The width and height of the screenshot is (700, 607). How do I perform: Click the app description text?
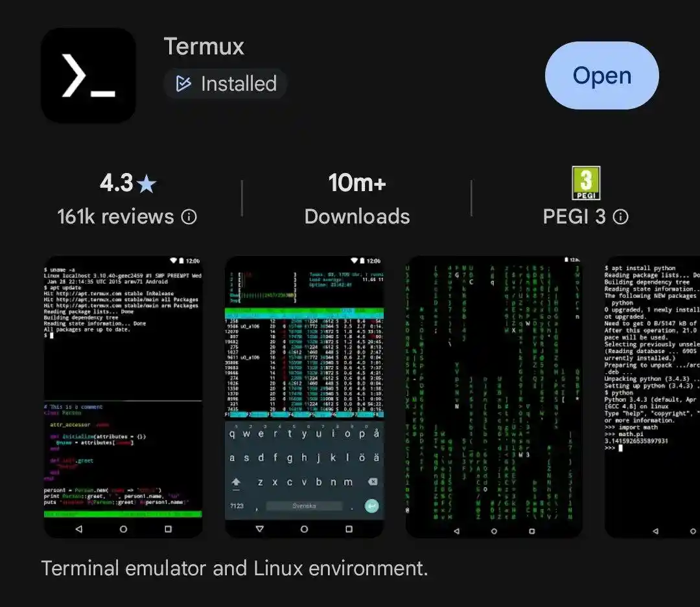[x=234, y=568]
